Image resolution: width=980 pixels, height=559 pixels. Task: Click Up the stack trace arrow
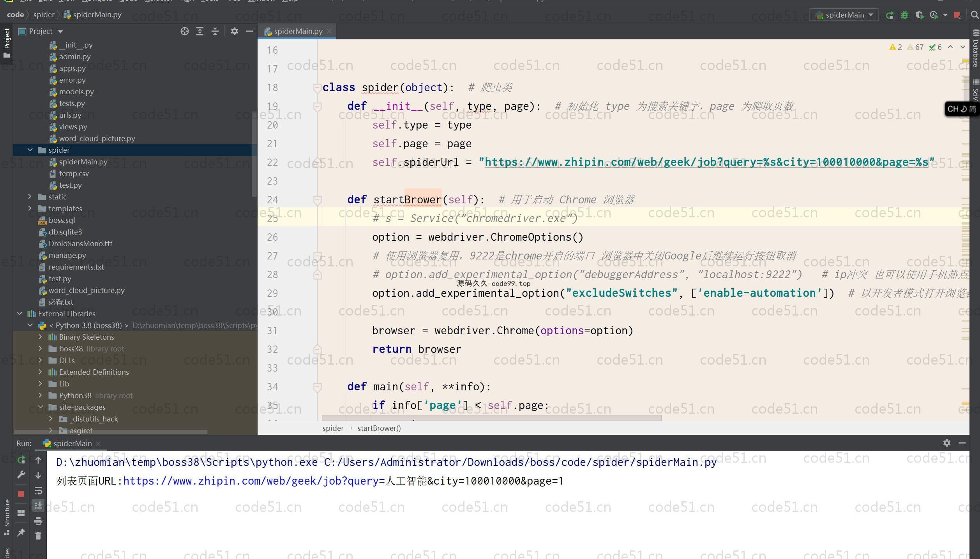coord(38,460)
